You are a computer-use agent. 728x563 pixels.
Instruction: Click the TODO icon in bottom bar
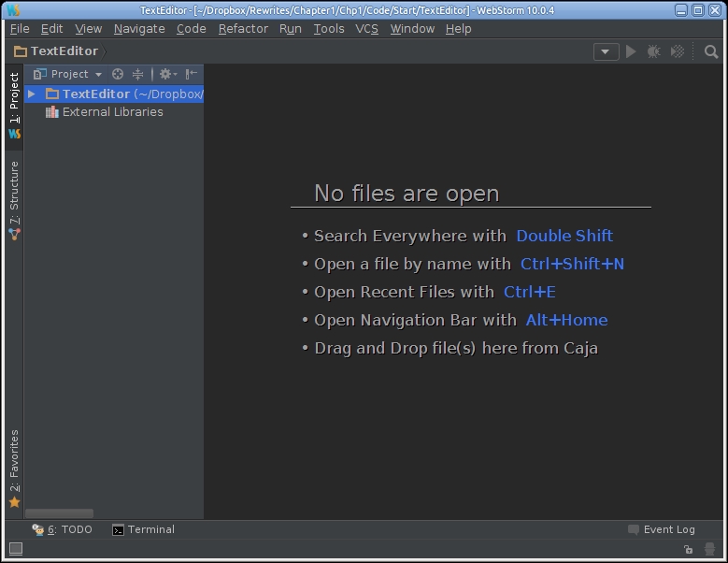[37, 529]
